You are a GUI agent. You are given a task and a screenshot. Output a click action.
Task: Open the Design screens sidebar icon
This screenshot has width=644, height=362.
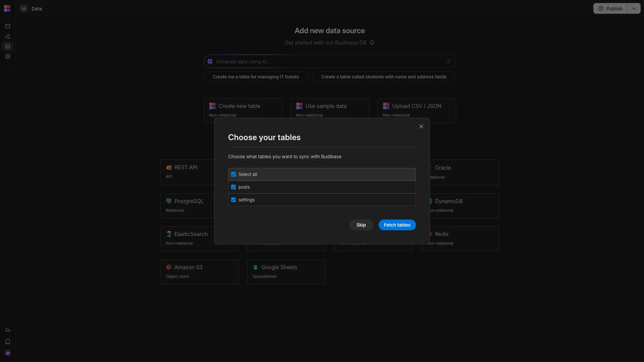(x=8, y=26)
